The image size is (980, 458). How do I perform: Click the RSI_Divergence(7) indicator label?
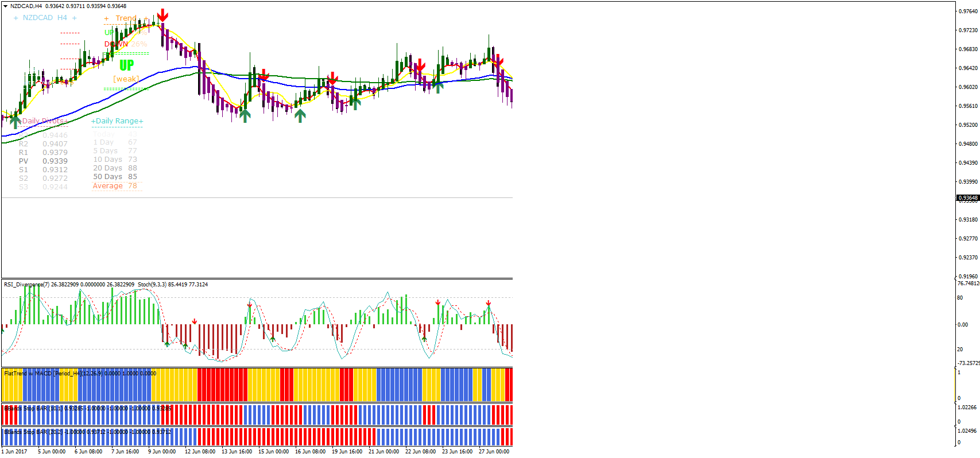coord(26,285)
